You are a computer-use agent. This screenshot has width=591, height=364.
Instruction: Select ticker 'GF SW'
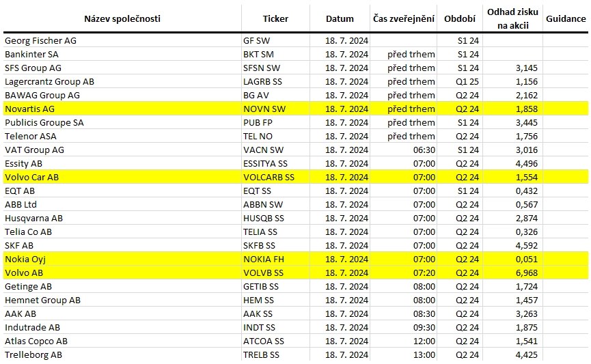[x=257, y=41]
